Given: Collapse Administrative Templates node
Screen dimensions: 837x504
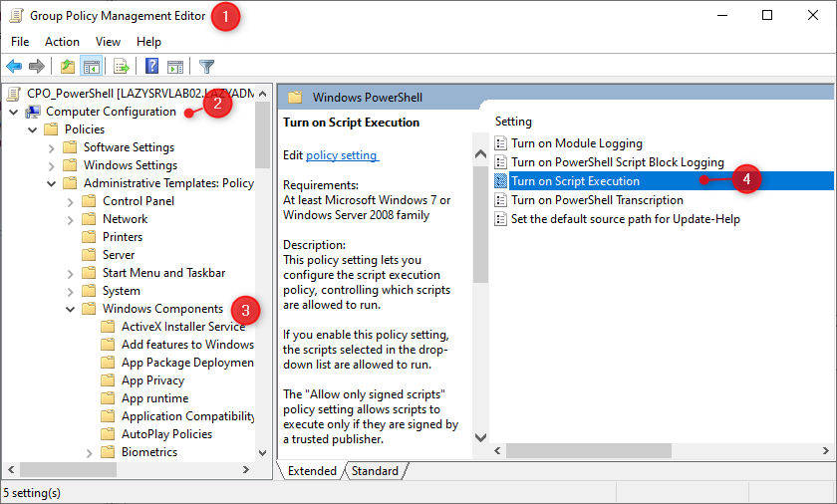Looking at the screenshot, I should pyautogui.click(x=51, y=183).
